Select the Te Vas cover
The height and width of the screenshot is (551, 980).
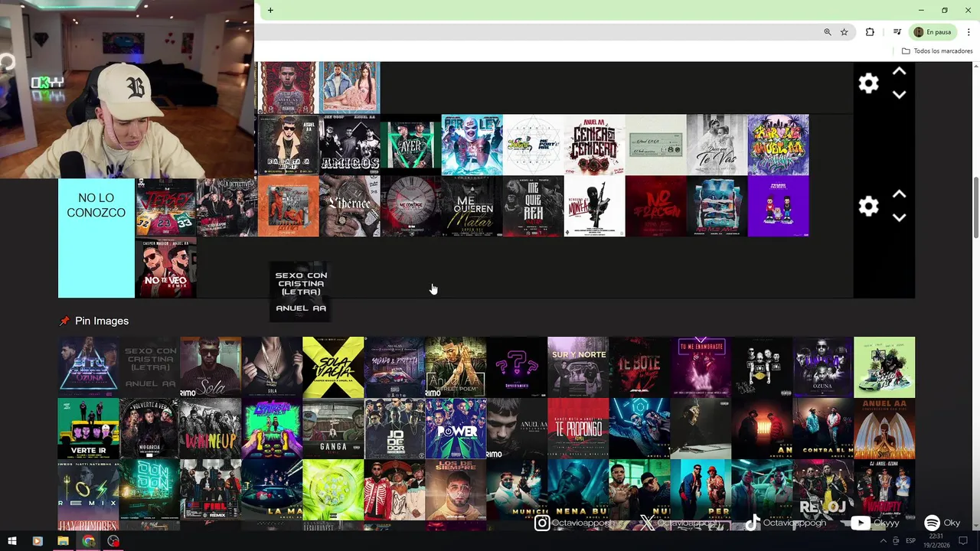tap(717, 145)
